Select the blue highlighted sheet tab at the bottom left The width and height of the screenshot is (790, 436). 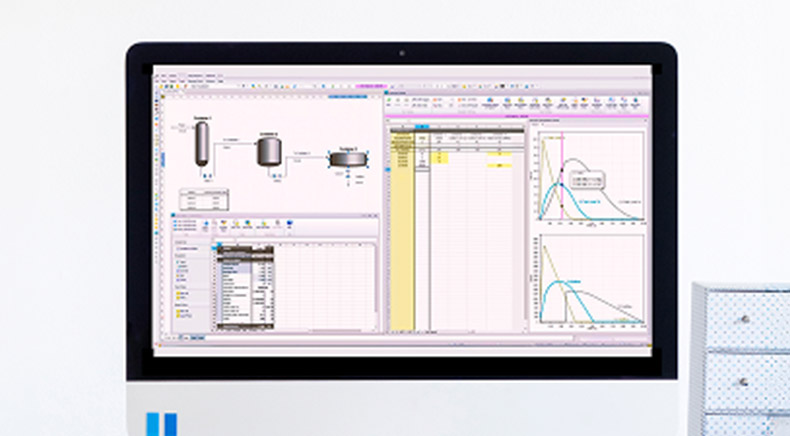tap(198, 337)
